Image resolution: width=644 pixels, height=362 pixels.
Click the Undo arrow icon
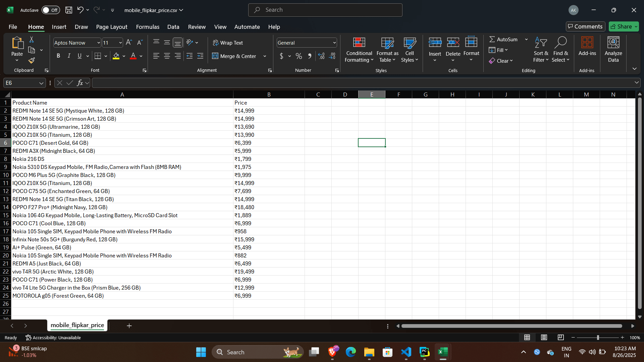(x=80, y=10)
